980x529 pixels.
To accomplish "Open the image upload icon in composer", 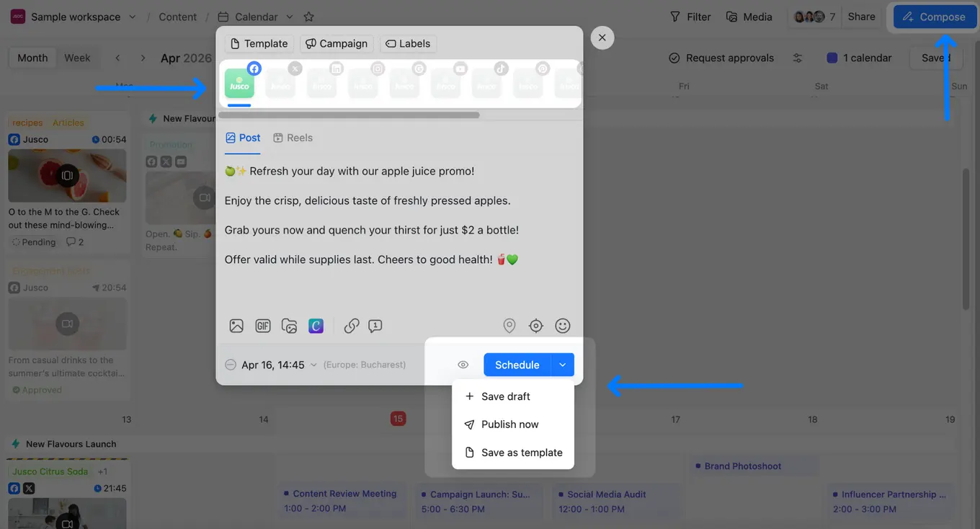I will [236, 326].
